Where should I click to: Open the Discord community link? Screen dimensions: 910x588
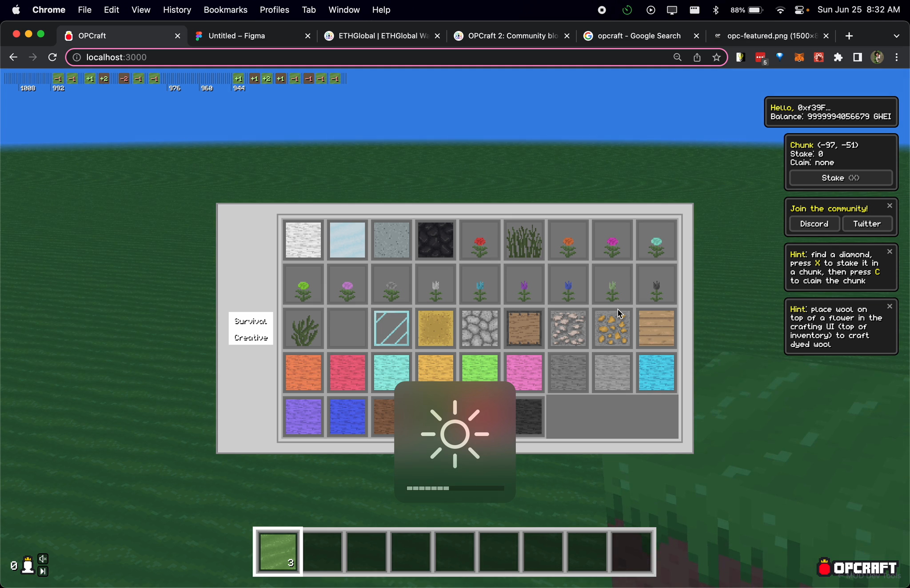(x=814, y=224)
